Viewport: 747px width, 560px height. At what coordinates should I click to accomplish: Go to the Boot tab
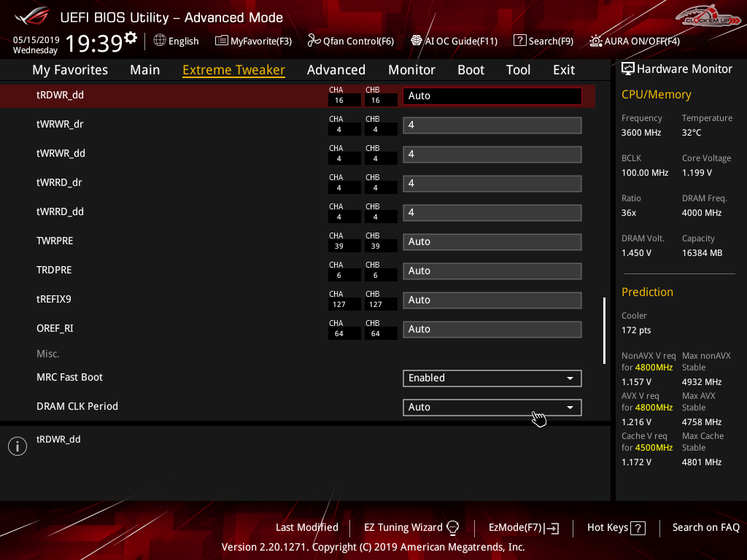click(x=471, y=70)
